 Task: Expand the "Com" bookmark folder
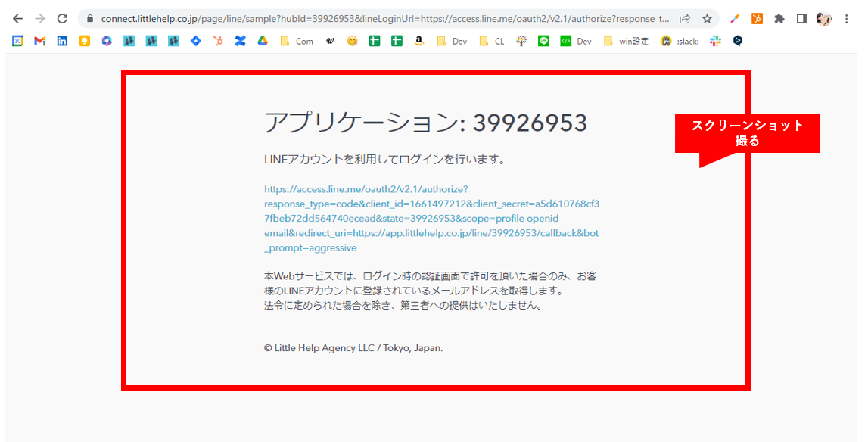[x=297, y=42]
